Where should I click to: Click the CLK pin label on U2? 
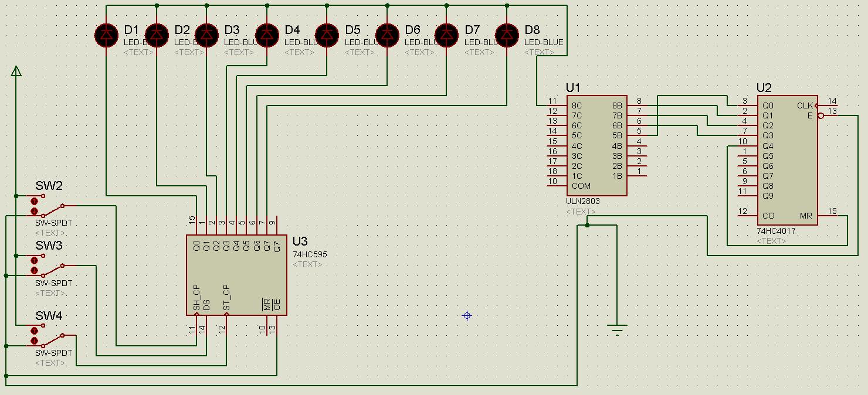point(805,105)
